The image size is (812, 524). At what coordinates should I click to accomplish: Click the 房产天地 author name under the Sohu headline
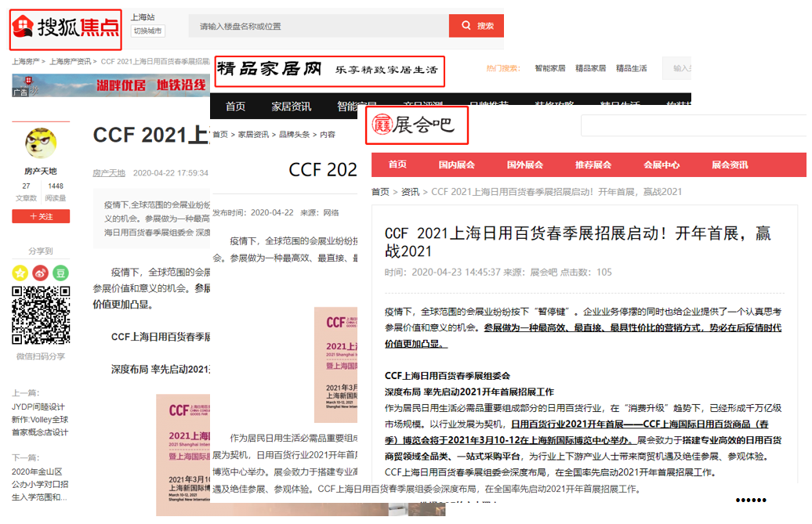pyautogui.click(x=109, y=173)
